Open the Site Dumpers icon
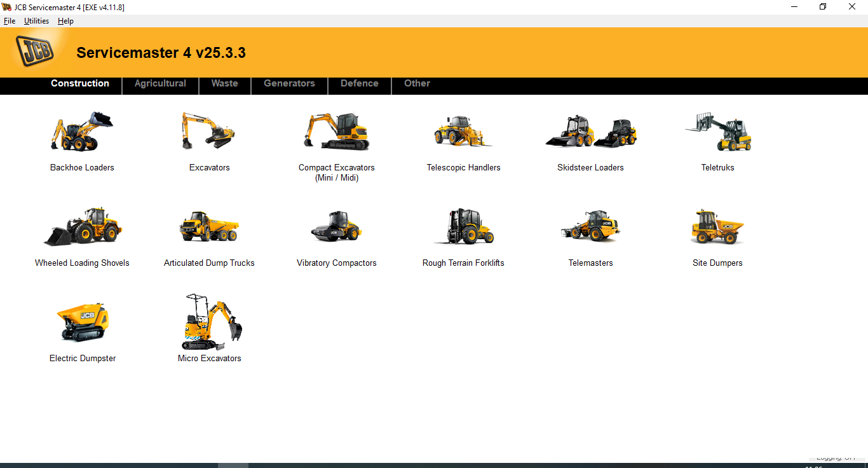The height and width of the screenshot is (468, 868). (718, 226)
